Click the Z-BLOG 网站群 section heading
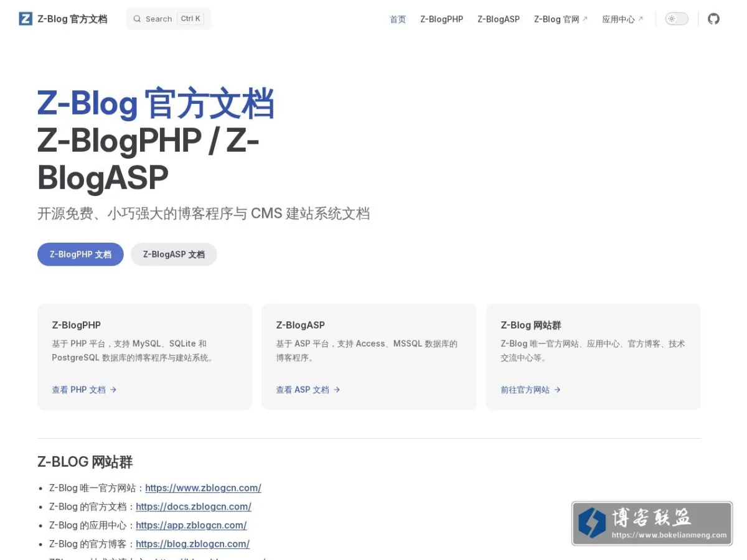This screenshot has height=560, width=747. [x=85, y=462]
